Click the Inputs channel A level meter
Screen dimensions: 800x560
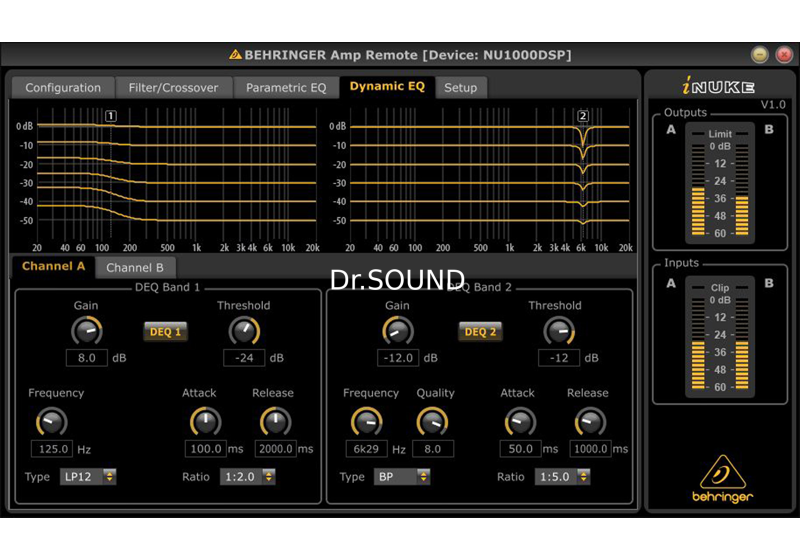[698, 344]
